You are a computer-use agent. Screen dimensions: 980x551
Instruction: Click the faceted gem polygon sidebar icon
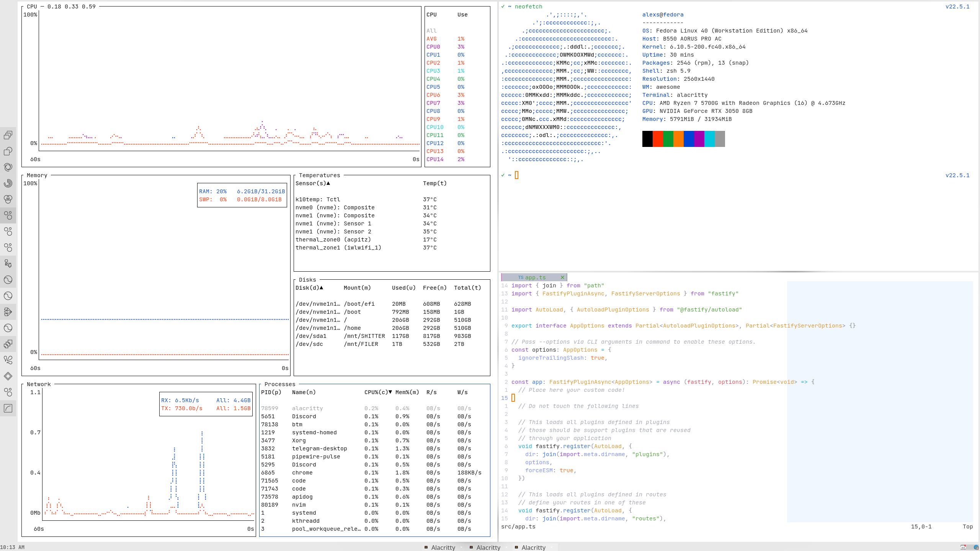(8, 312)
